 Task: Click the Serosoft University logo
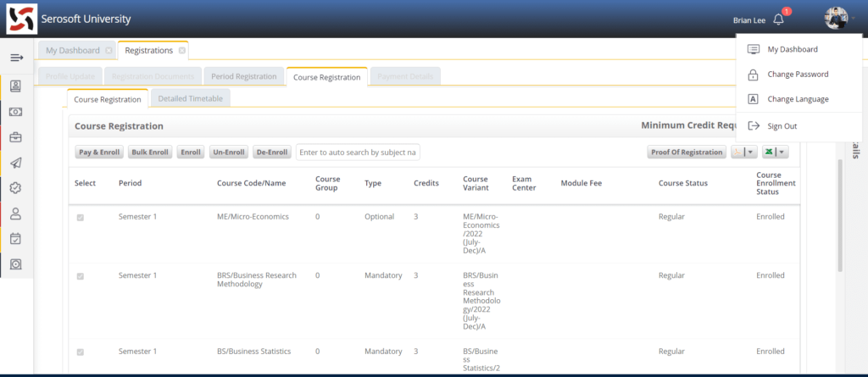21,19
